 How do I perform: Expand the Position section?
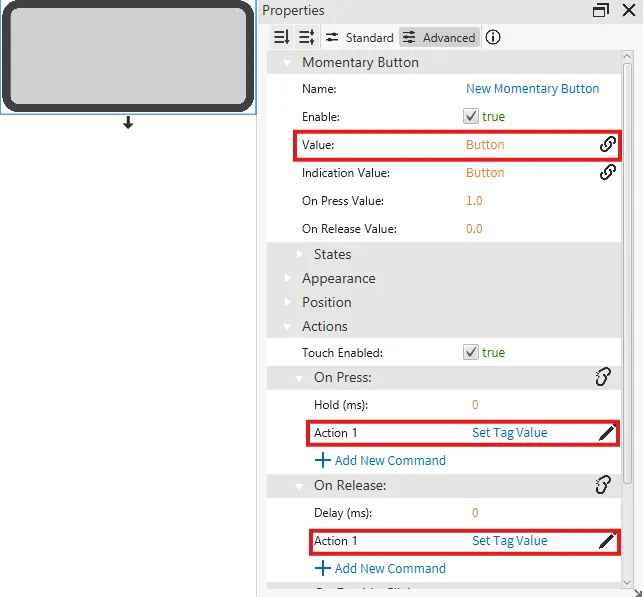(288, 302)
